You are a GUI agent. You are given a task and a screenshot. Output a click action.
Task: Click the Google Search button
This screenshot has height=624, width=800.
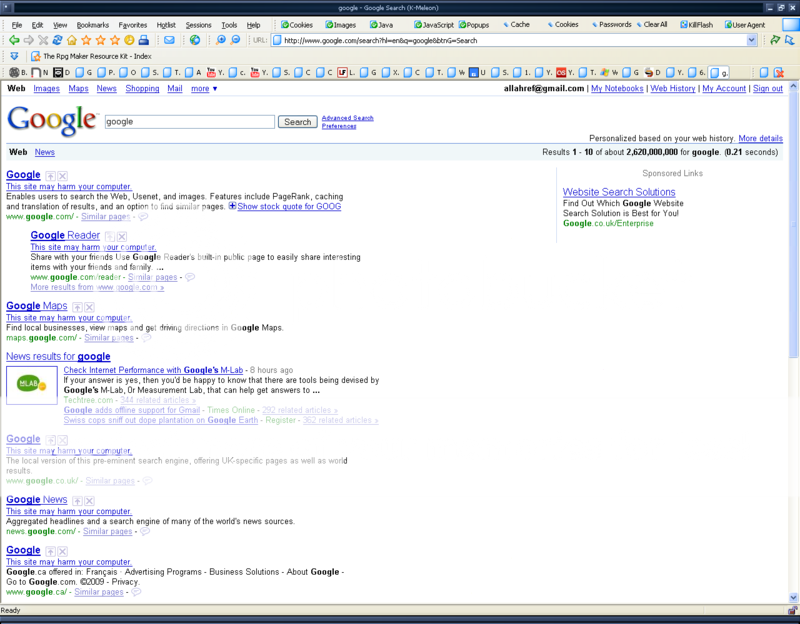(x=297, y=122)
